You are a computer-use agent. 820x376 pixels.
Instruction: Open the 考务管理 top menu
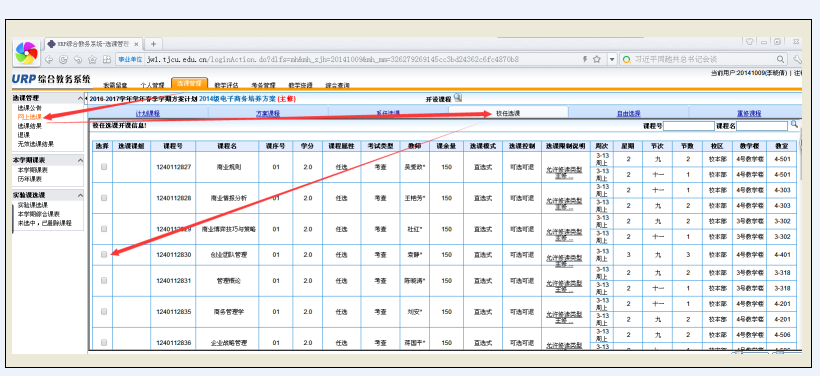click(263, 84)
